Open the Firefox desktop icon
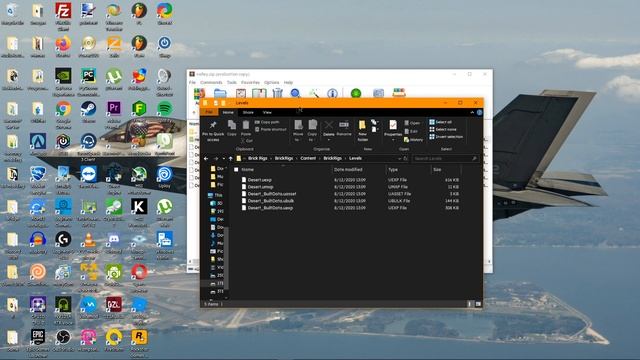640x360 pixels. pyautogui.click(x=63, y=47)
